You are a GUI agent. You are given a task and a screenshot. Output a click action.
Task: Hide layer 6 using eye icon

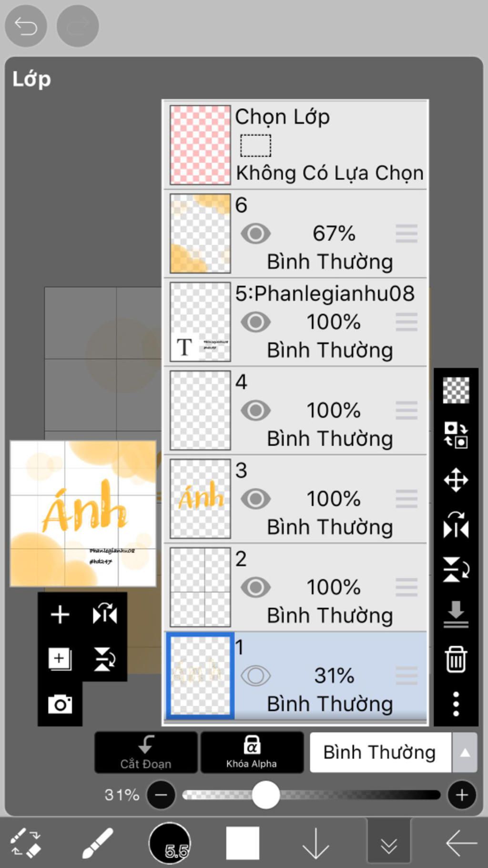click(255, 234)
